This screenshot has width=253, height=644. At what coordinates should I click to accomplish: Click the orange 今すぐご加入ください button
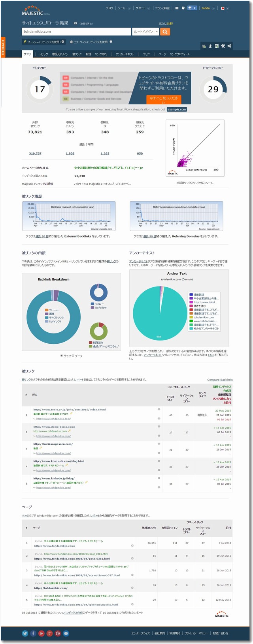pos(164,99)
